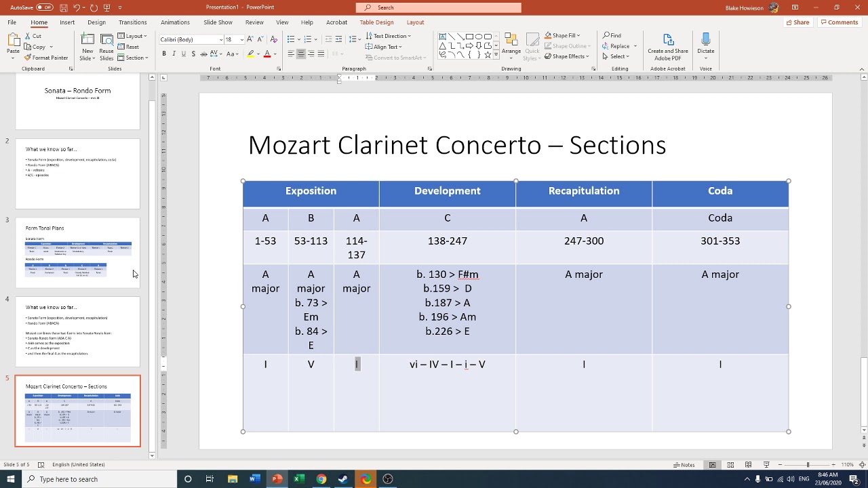Toggle Underline formatting
Viewport: 868px width, 488px height.
coord(183,54)
